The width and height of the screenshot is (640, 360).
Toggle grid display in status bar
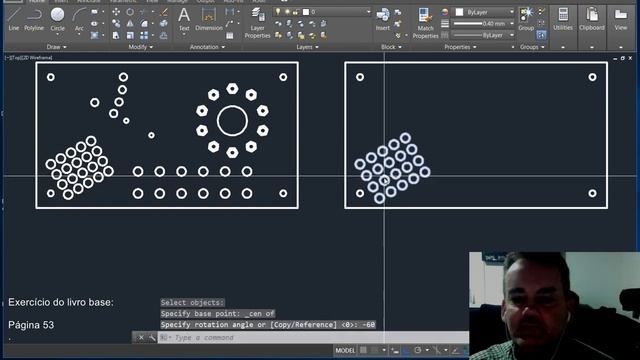coord(363,350)
